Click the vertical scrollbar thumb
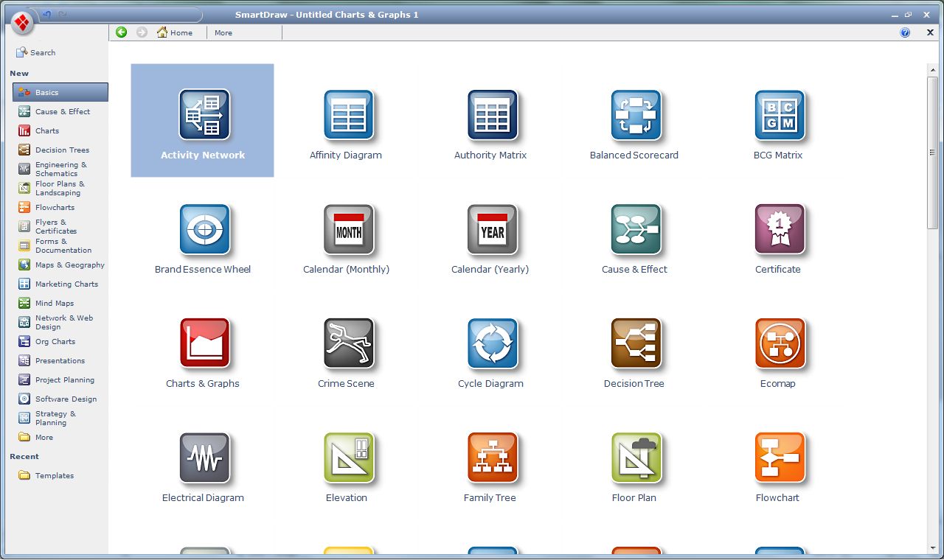The image size is (944, 560). [931, 152]
